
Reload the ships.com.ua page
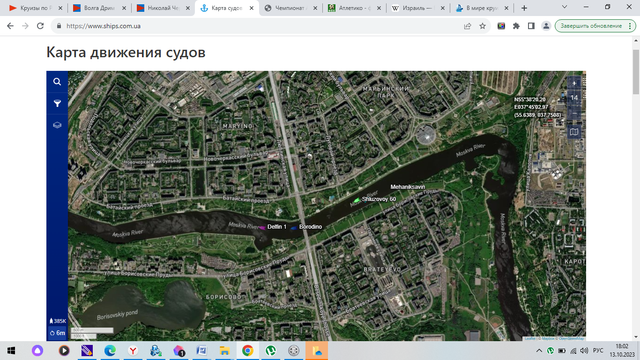point(40,26)
